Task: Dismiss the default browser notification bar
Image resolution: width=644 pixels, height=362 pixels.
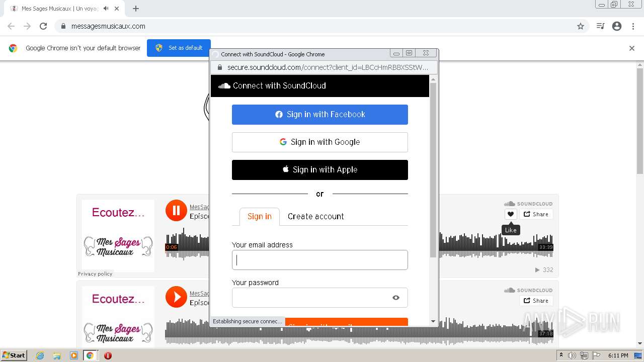Action: click(632, 48)
